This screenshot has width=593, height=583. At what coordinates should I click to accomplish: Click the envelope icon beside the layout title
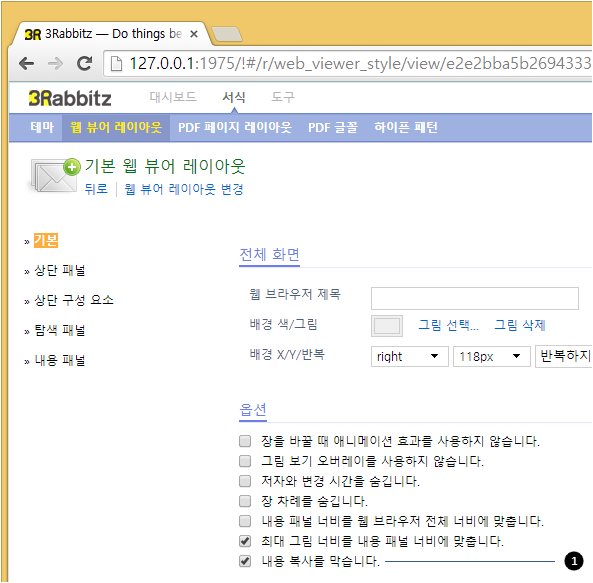[55, 176]
